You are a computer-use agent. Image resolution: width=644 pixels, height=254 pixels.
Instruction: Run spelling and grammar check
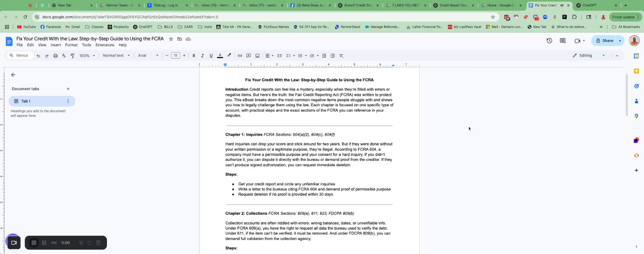coord(64,56)
